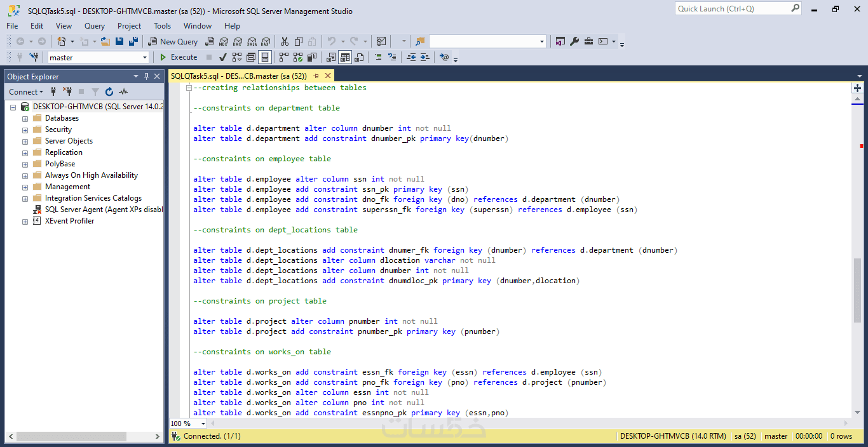Open the 100 % zoom dropdown

[203, 424]
